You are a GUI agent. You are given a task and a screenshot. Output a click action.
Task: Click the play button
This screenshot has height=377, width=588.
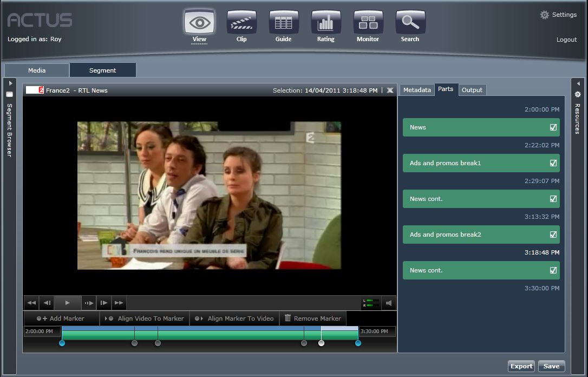point(68,303)
